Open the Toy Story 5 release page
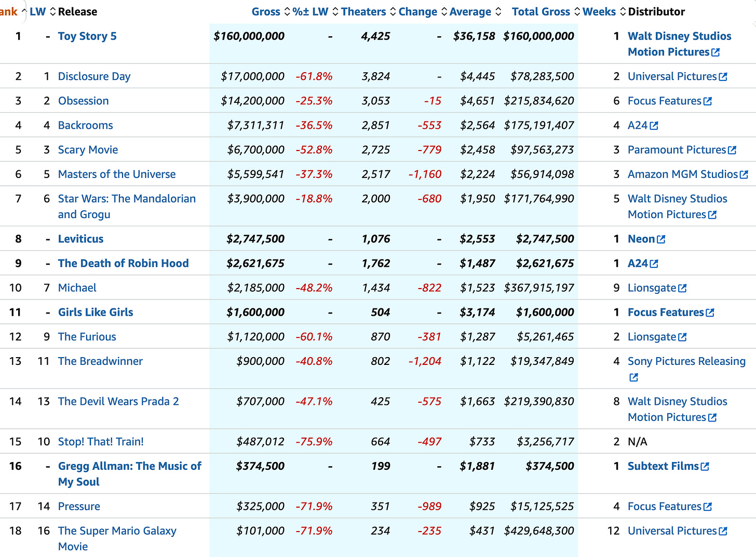Image resolution: width=756 pixels, height=557 pixels. (87, 36)
